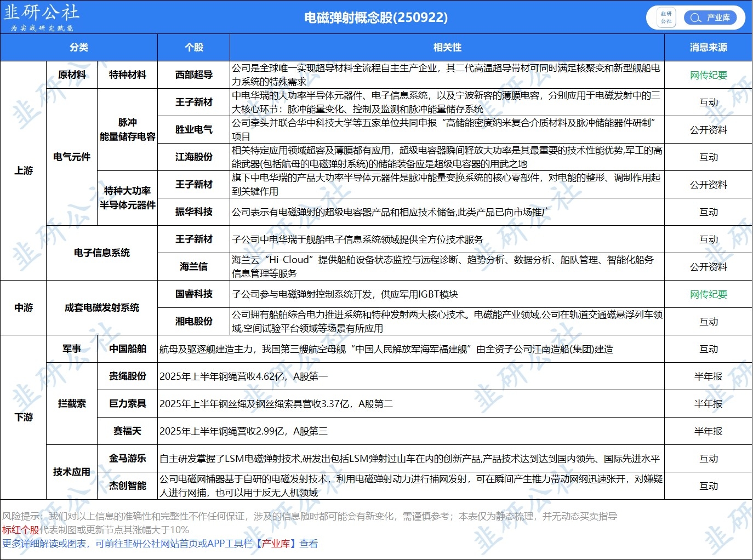
Task: Select the 胜业电气 stock cell
Action: (193, 130)
